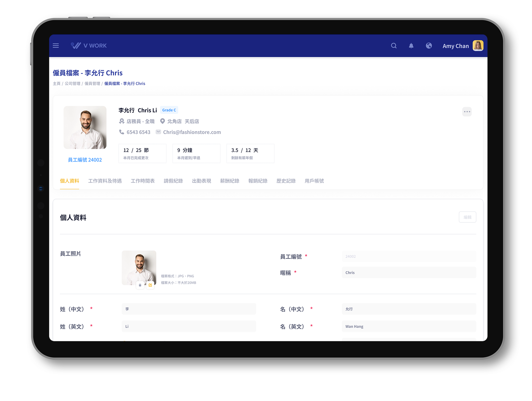532x401 pixels.
Task: Go to the 用戶帳號 tab
Action: (314, 181)
